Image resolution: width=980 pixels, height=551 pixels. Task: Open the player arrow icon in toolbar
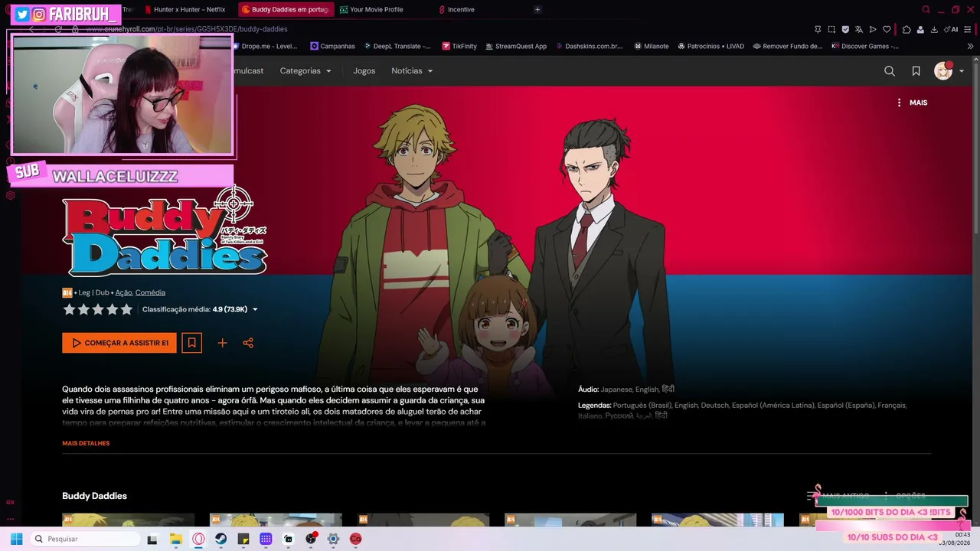(873, 29)
